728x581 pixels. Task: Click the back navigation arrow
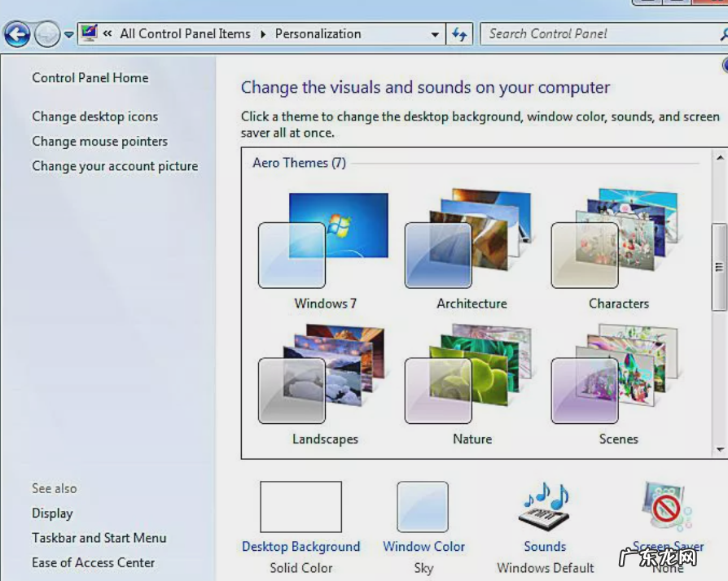point(18,33)
